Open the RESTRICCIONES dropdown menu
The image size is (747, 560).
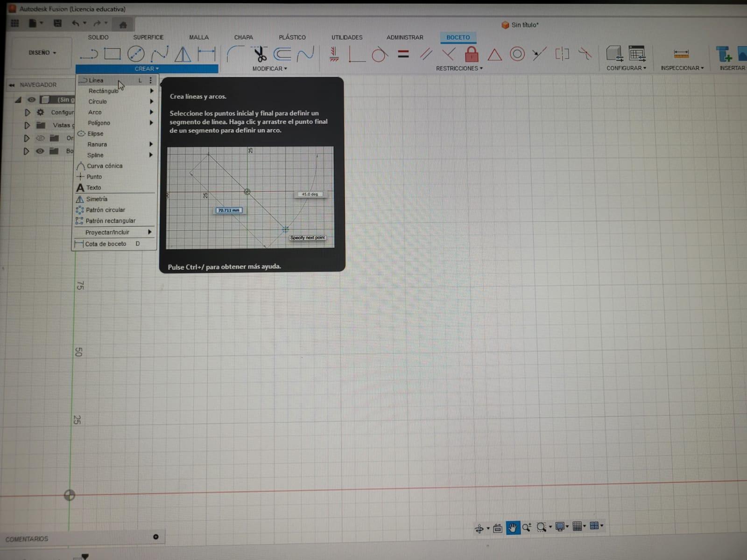click(459, 68)
